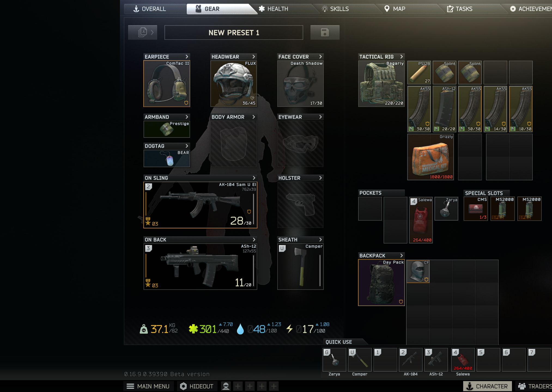The width and height of the screenshot is (552, 392).
Task: Go to the HIDEOUT button
Action: (x=196, y=386)
